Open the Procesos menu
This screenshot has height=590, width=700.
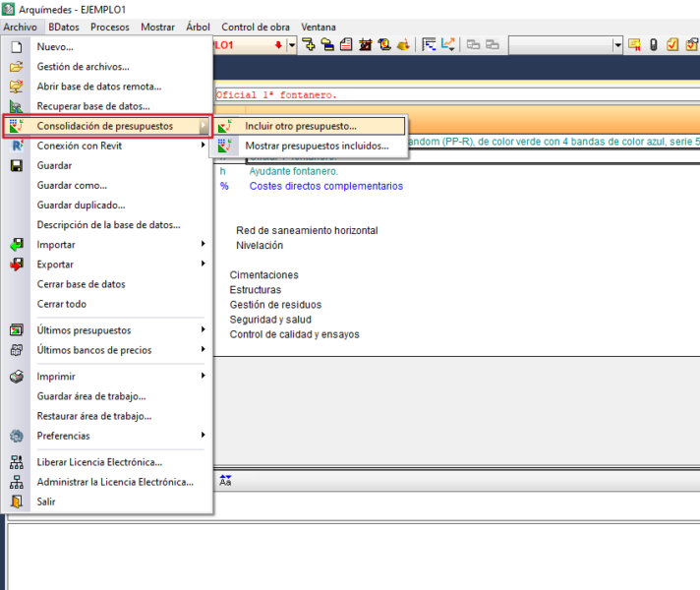pos(110,27)
